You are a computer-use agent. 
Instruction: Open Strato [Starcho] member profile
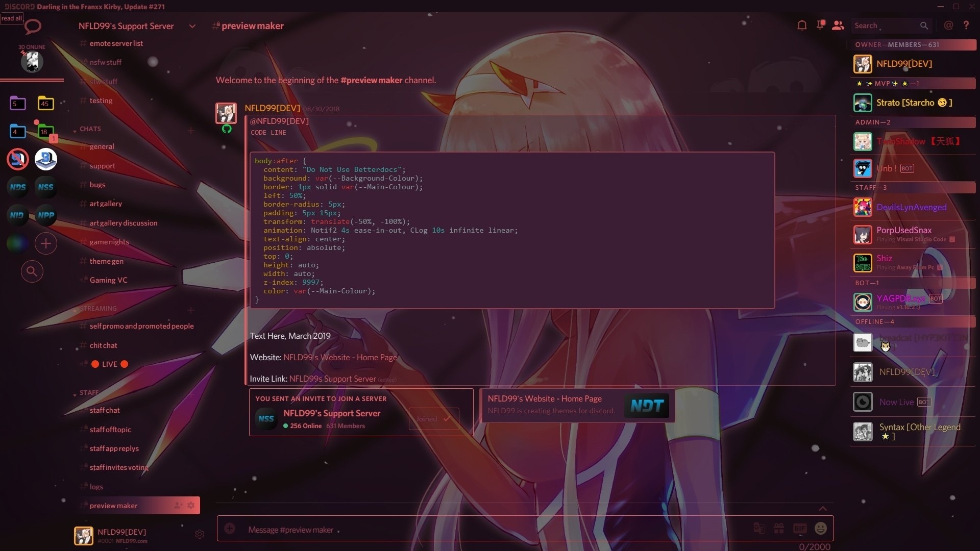(914, 103)
